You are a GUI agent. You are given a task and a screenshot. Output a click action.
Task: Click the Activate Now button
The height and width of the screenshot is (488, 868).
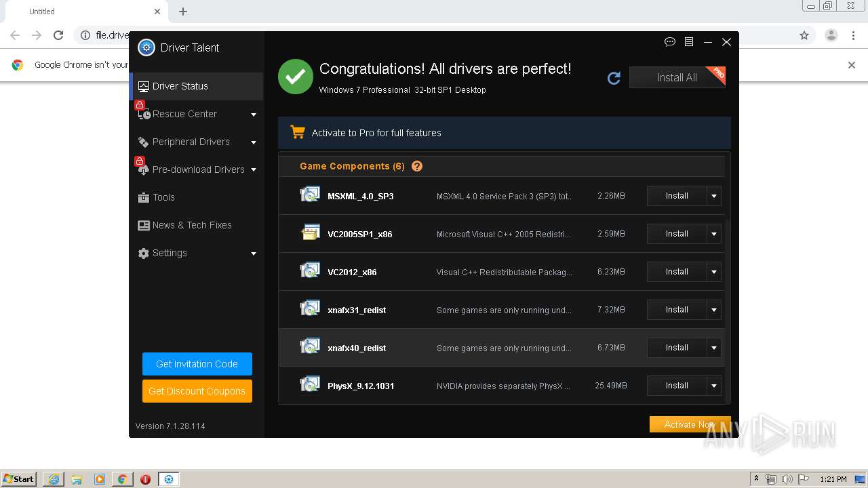pos(690,424)
